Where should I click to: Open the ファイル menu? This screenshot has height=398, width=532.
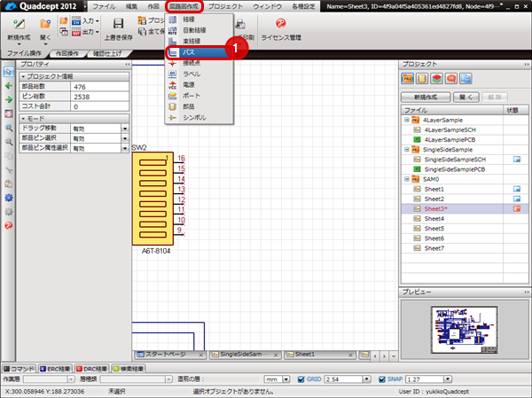pos(104,6)
